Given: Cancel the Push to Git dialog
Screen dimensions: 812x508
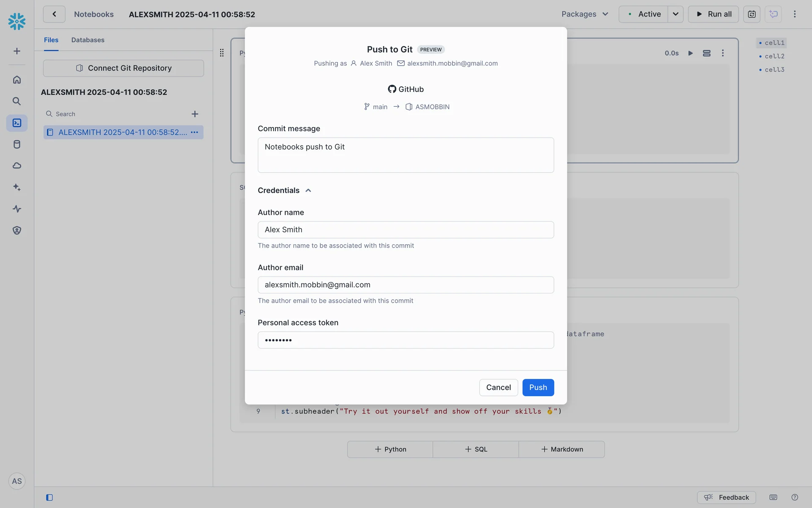Looking at the screenshot, I should 498,387.
